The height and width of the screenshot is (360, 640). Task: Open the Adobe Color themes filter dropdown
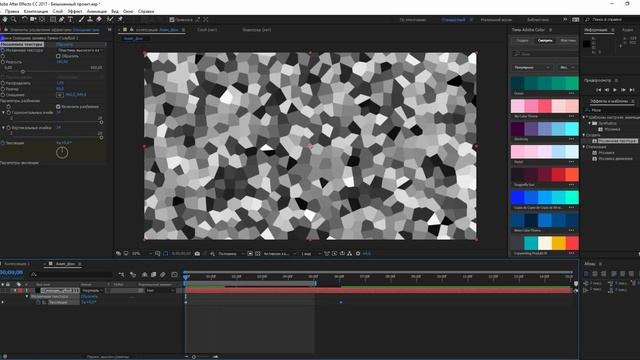[532, 67]
